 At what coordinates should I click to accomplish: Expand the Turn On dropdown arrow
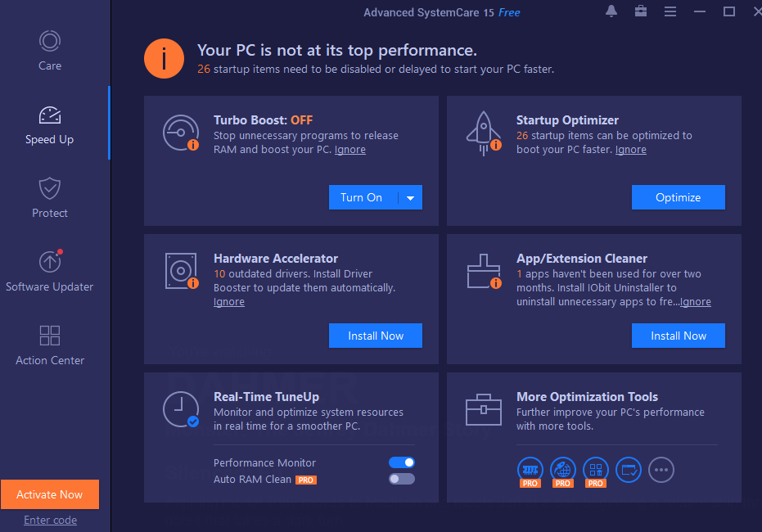pyautogui.click(x=411, y=198)
